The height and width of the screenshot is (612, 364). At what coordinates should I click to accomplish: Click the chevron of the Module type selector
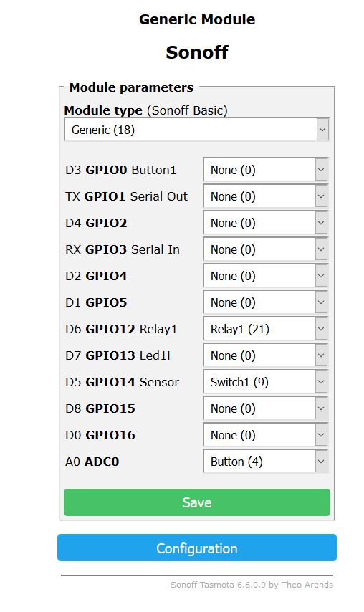coord(322,130)
